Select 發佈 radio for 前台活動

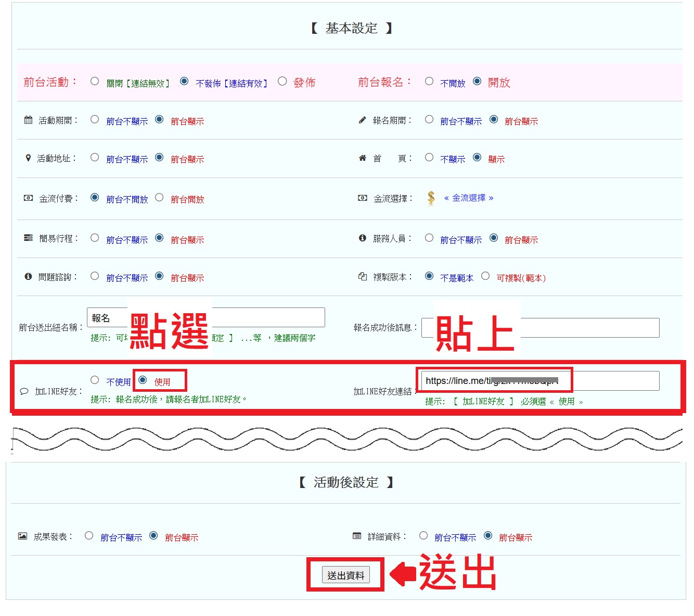coord(282,81)
